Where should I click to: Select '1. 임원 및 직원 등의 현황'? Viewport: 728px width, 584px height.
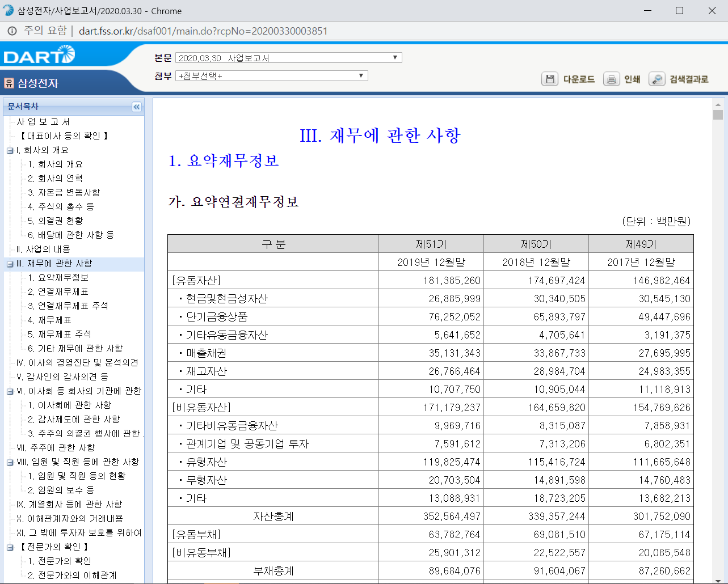[77, 476]
